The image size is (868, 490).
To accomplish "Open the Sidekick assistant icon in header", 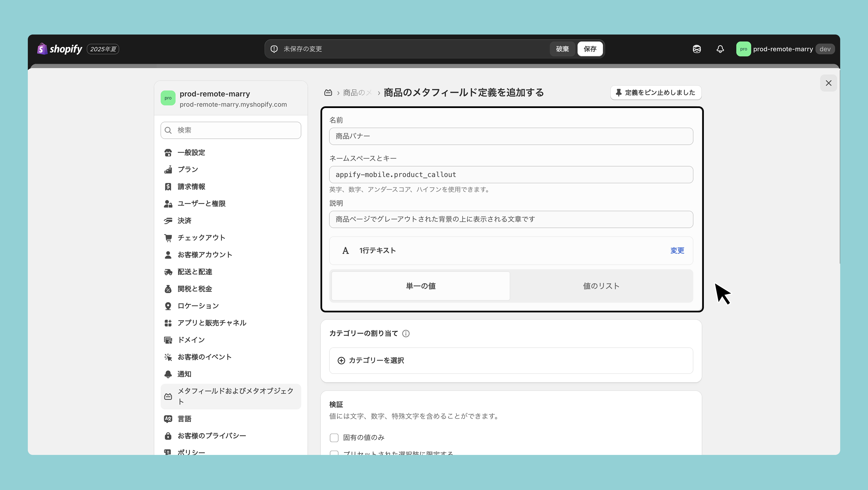I will pyautogui.click(x=697, y=49).
